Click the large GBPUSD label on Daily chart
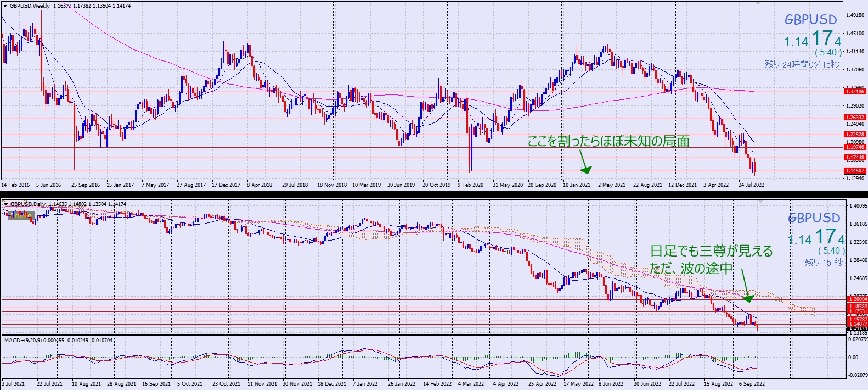Viewport: 868px width, 390px height. click(x=814, y=218)
